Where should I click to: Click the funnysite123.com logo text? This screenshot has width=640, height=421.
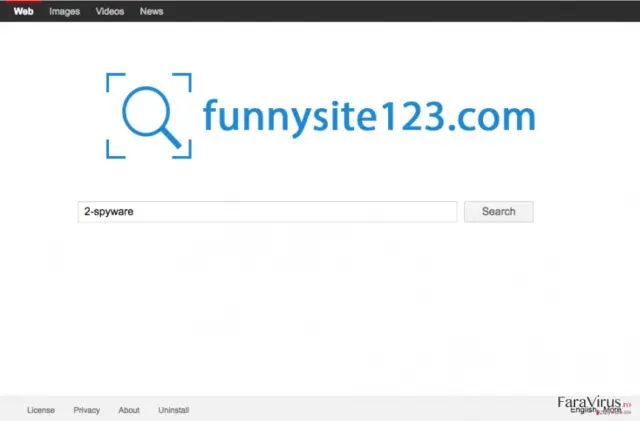[369, 117]
